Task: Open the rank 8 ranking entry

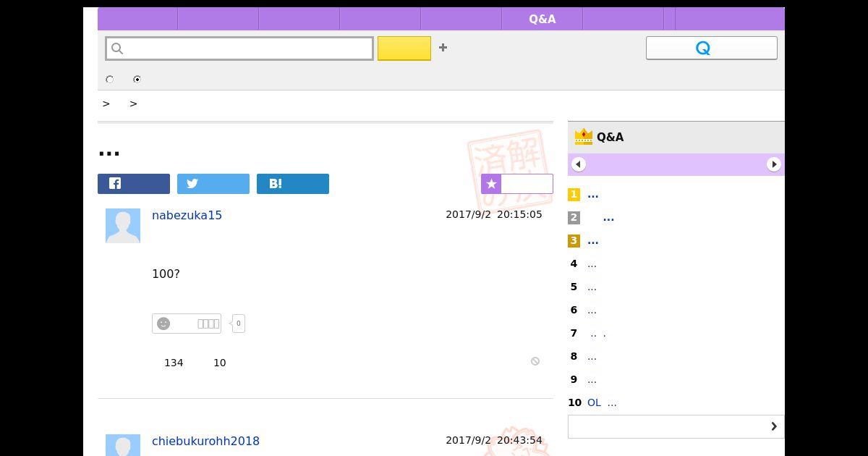Action: coord(592,357)
